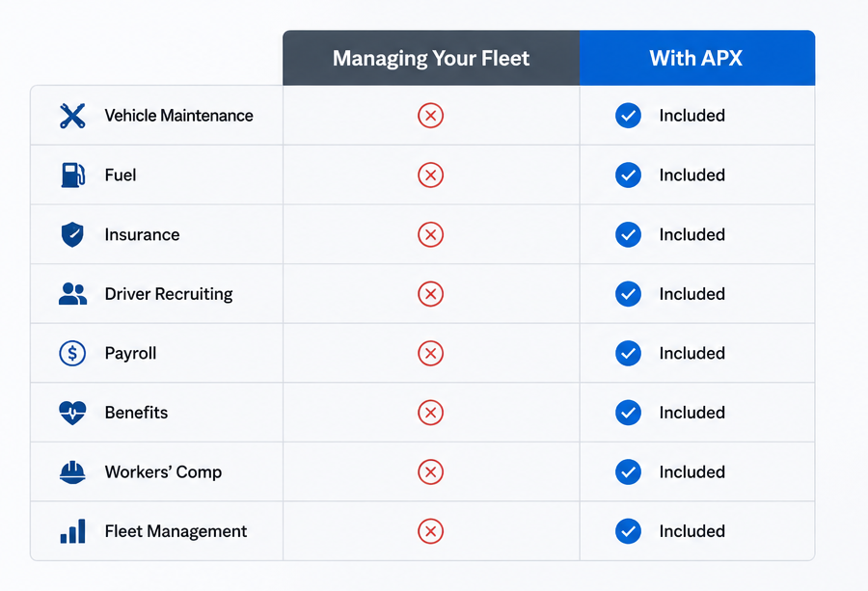
Task: Click blue checkmark in Vehicle Maintenance row
Action: tap(628, 116)
